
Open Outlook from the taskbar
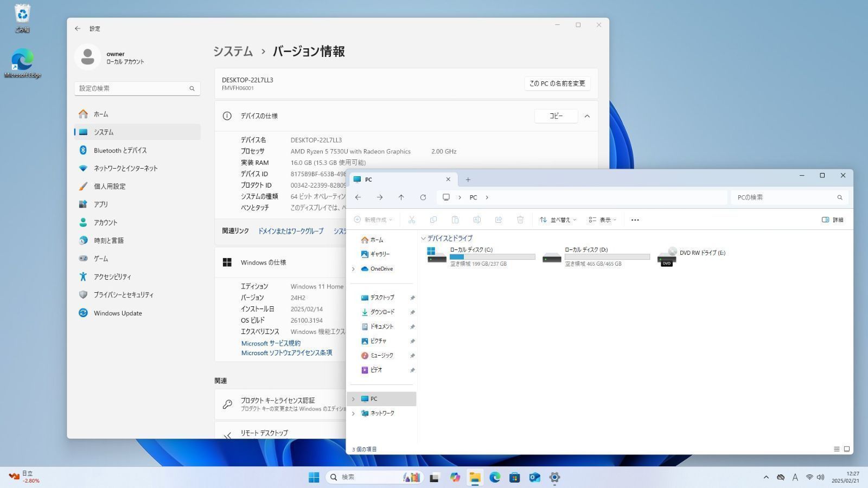point(535,477)
